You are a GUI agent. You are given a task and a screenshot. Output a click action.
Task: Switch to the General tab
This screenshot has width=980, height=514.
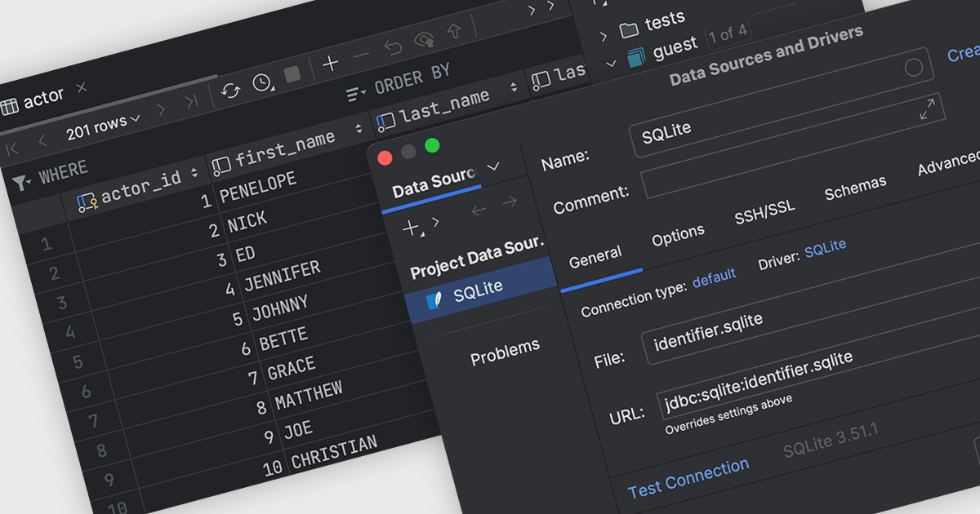pyautogui.click(x=595, y=258)
